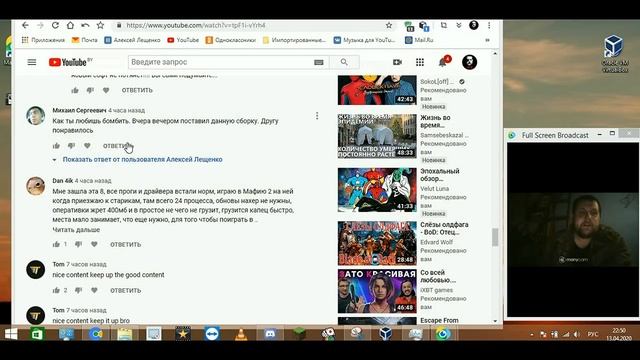Open Oracle VM VirtualBox desktop shortcut
The width and height of the screenshot is (640, 360).
(x=615, y=54)
